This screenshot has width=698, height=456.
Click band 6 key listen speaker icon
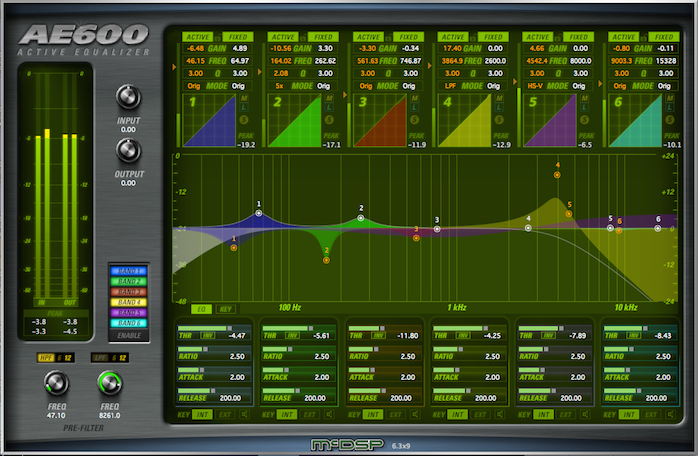pyautogui.click(x=670, y=415)
